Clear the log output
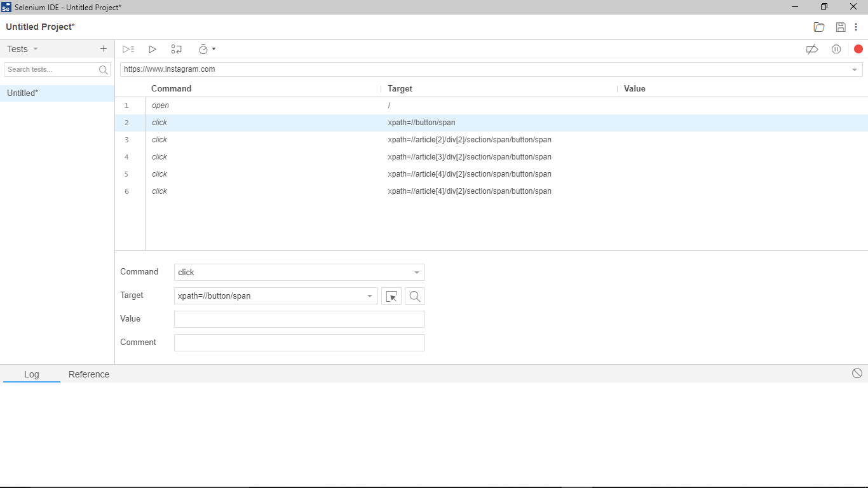 click(x=857, y=374)
